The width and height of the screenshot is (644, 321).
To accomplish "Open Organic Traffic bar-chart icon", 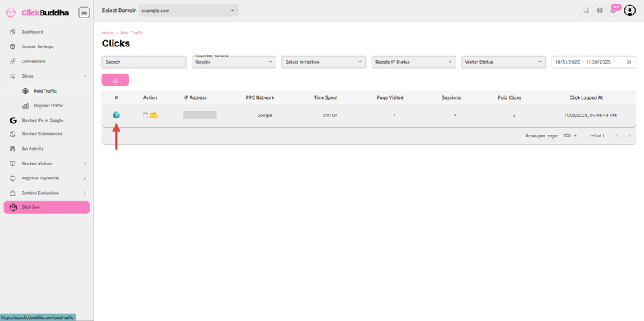I will 25,106.
